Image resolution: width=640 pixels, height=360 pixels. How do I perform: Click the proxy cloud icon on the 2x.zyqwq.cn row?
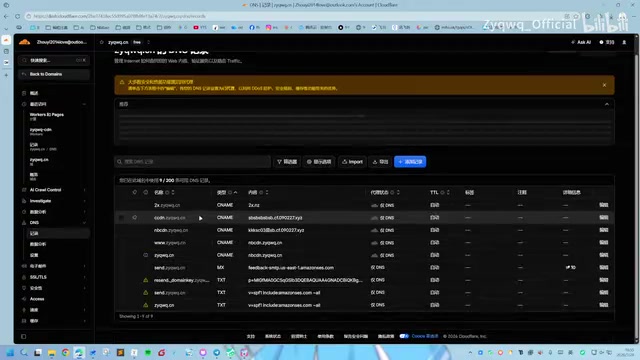374,205
